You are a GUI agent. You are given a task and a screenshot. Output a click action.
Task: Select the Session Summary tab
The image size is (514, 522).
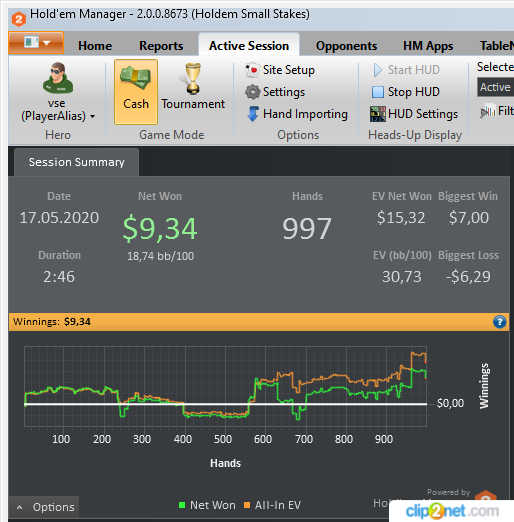click(76, 162)
